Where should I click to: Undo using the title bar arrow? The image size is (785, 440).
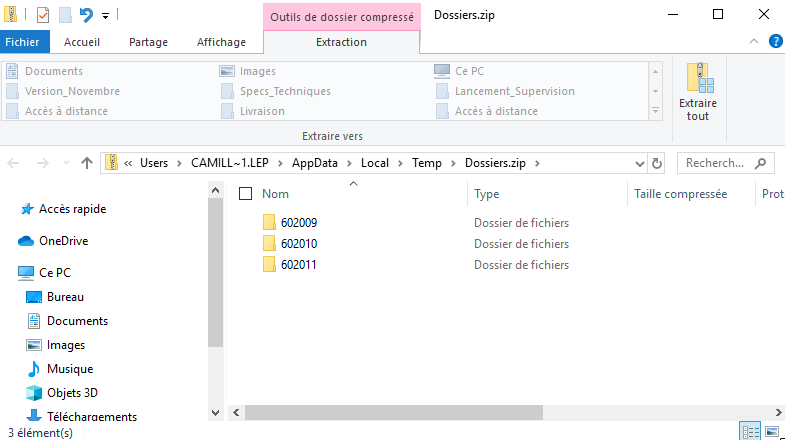(x=86, y=15)
